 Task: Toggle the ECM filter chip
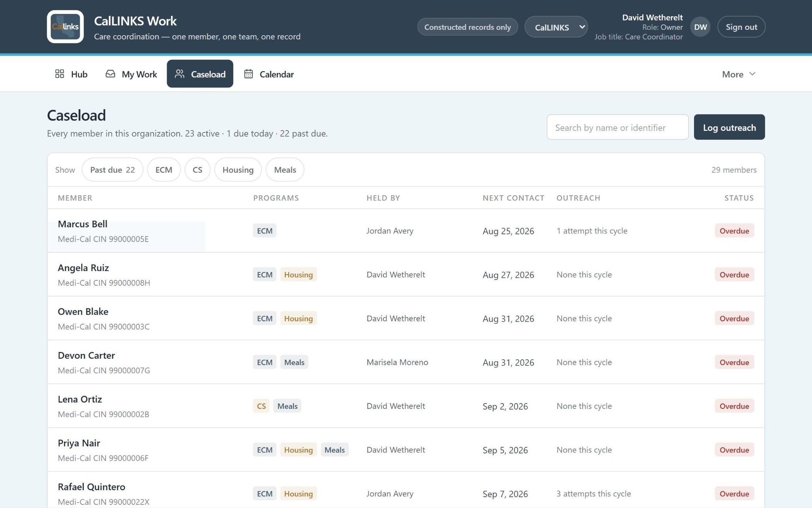coord(164,170)
